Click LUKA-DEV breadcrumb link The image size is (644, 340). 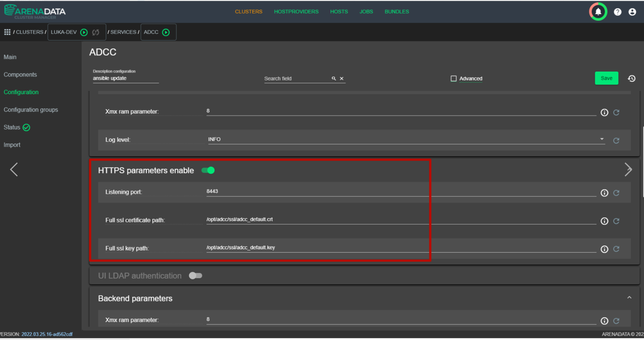pos(64,32)
